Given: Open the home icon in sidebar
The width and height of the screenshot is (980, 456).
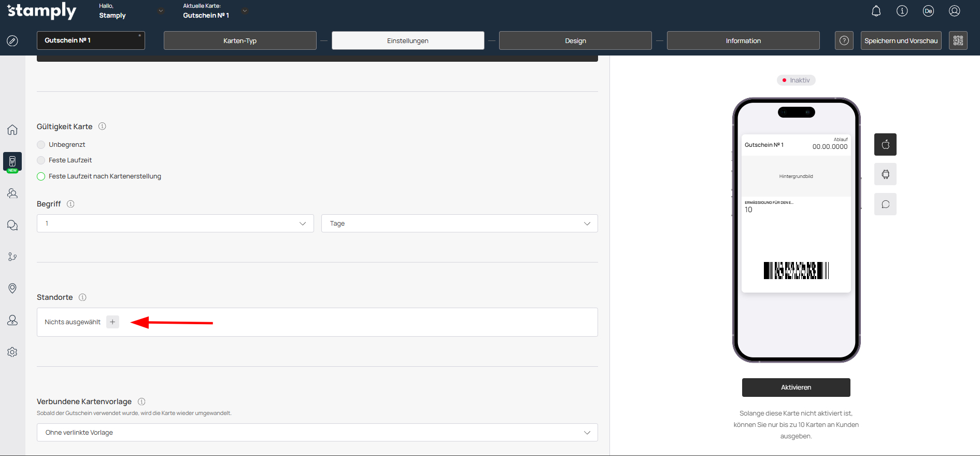Looking at the screenshot, I should [12, 130].
